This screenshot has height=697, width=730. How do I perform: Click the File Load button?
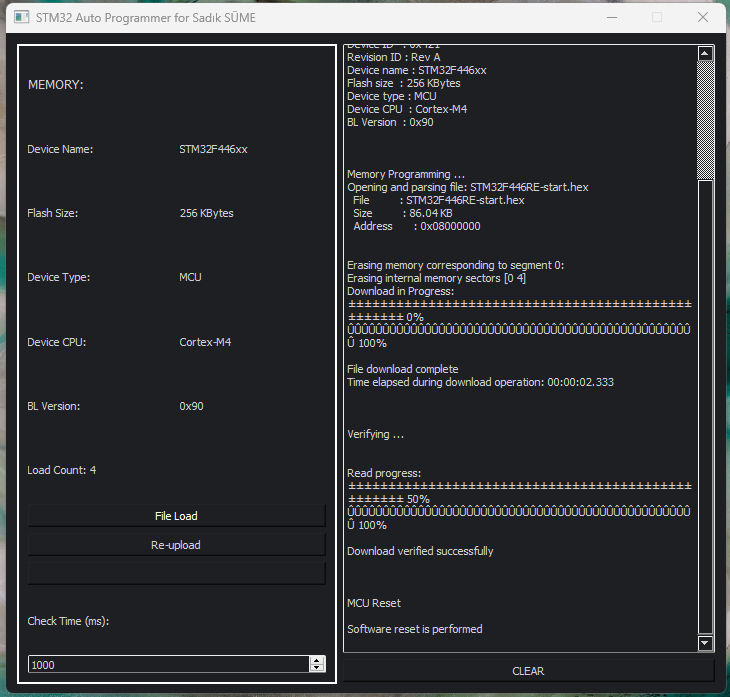176,515
